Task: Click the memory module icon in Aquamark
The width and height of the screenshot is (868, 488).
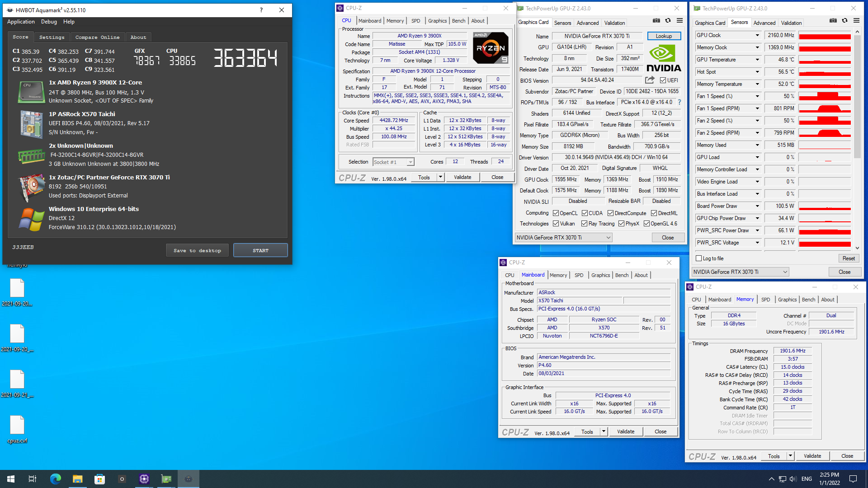Action: coord(31,156)
